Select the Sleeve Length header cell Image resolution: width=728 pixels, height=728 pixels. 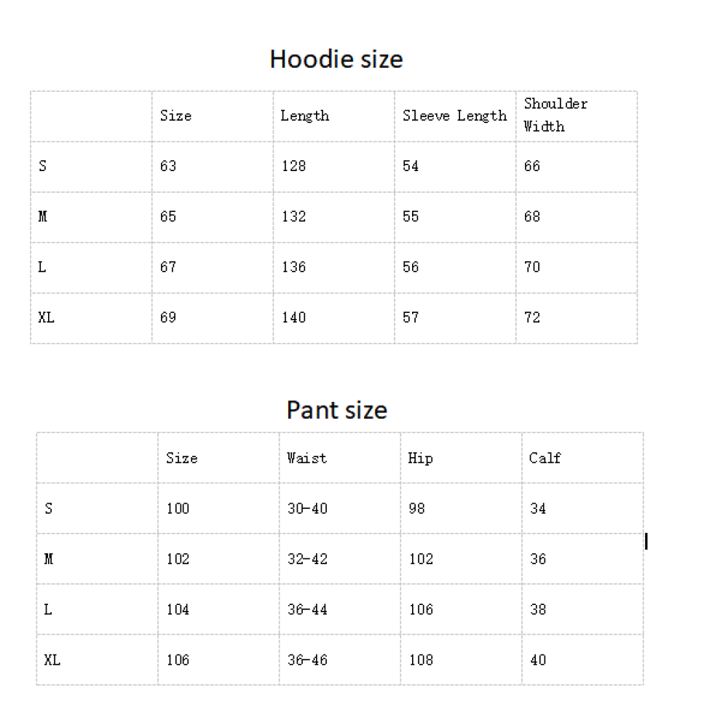pyautogui.click(x=455, y=116)
